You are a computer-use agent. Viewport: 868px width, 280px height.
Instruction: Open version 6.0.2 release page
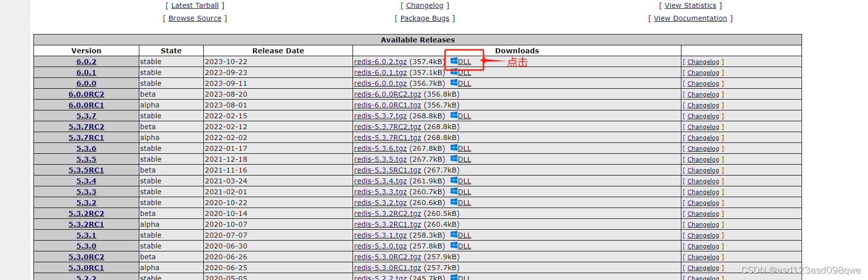[86, 62]
